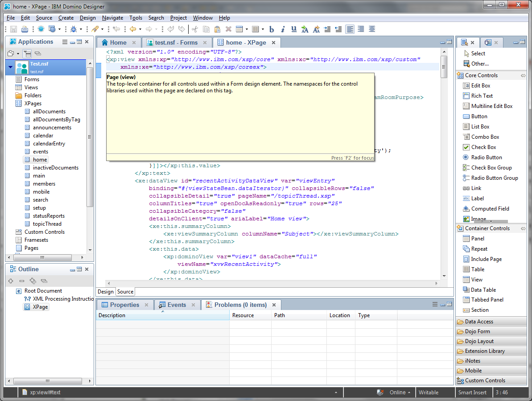Image resolution: width=532 pixels, height=401 pixels.
Task: Click the Italic formatting icon
Action: [283, 29]
